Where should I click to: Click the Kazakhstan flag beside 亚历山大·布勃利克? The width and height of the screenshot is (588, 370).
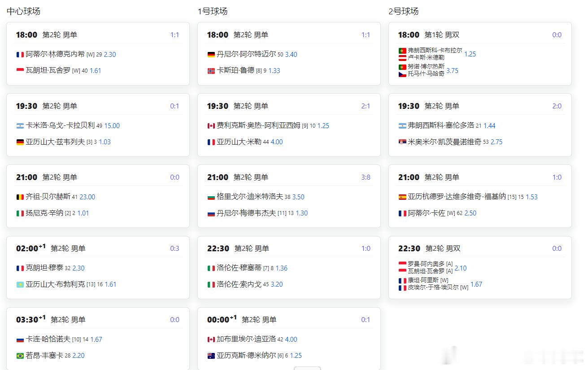(20, 284)
